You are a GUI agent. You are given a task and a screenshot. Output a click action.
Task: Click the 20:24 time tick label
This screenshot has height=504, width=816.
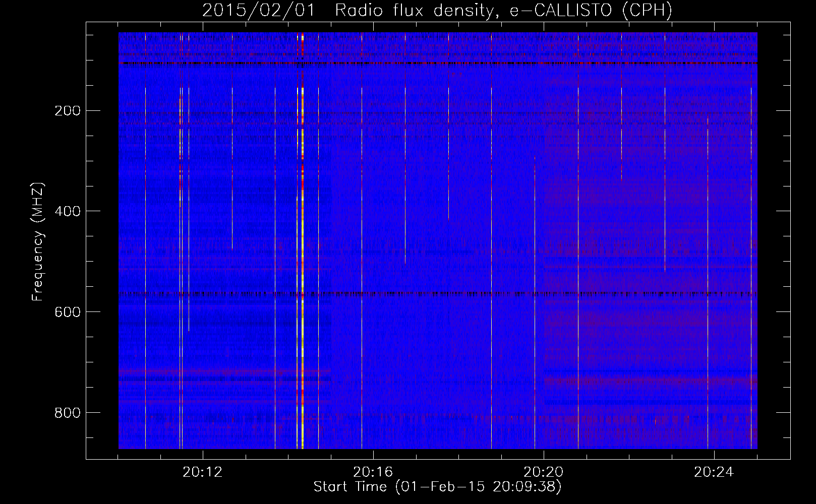point(714,472)
